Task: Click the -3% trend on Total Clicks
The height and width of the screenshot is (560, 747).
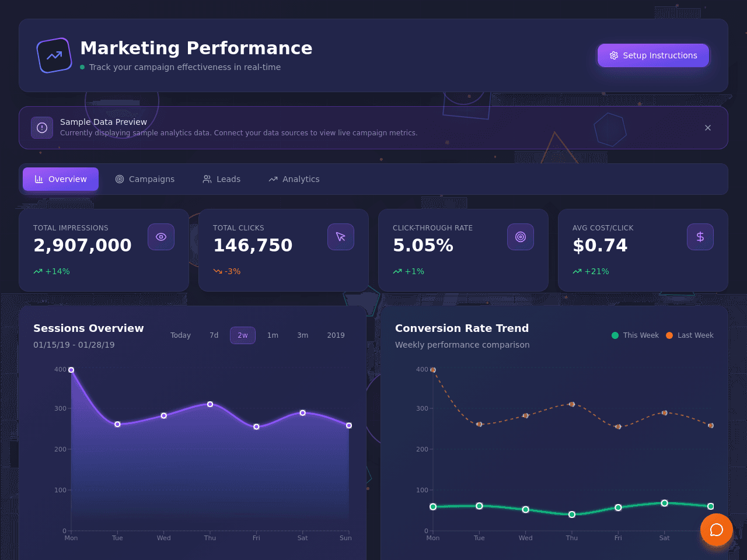Action: pos(226,271)
